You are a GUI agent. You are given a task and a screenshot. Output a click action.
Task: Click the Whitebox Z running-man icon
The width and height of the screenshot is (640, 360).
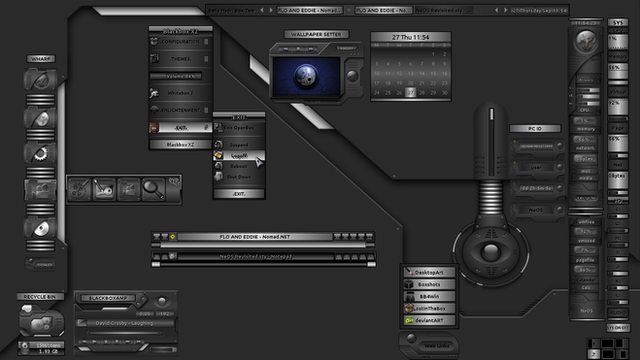(154, 93)
